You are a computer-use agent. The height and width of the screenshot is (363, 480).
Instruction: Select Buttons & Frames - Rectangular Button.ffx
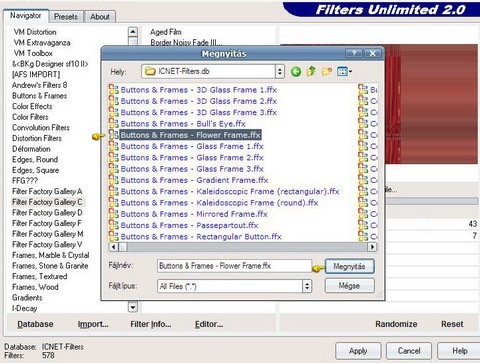(x=201, y=236)
